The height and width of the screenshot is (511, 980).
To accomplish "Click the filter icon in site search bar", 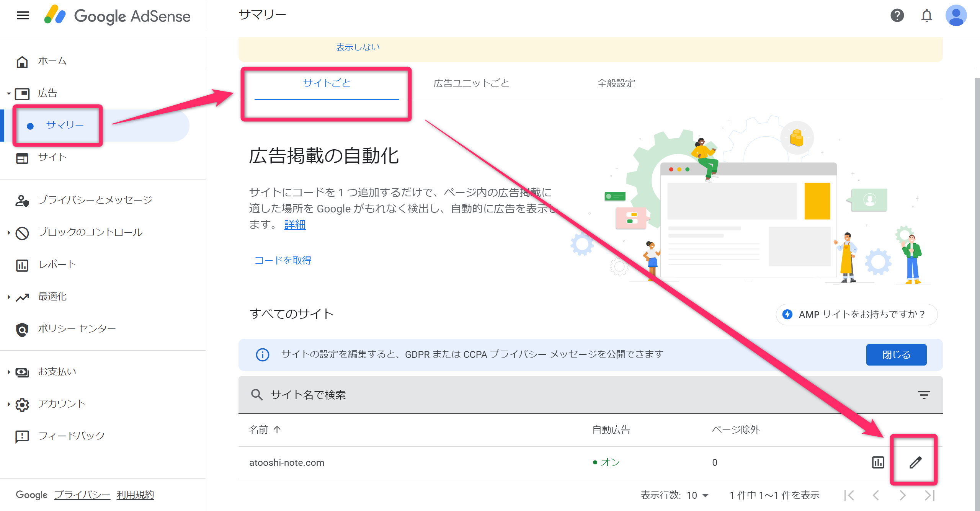I will [x=924, y=395].
